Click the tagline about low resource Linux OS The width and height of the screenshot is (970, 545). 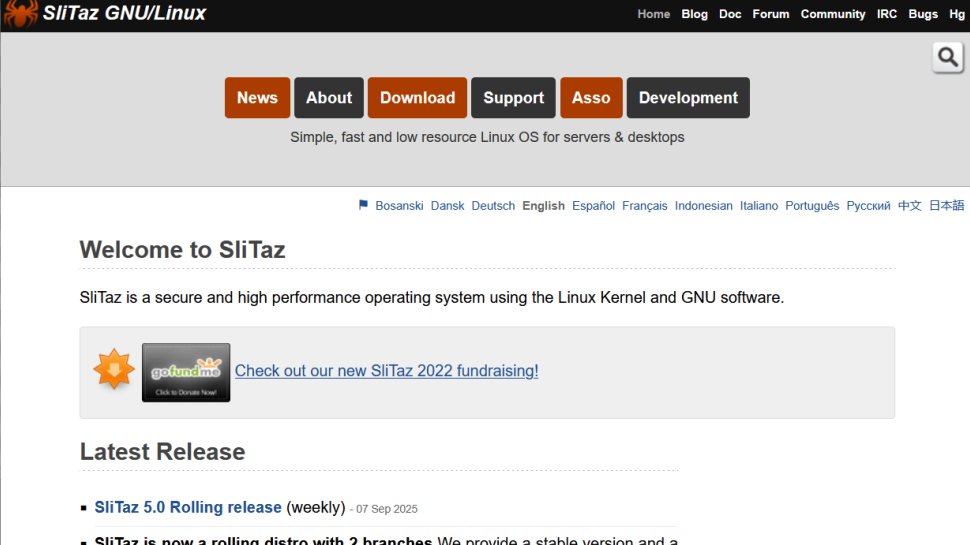(x=487, y=137)
